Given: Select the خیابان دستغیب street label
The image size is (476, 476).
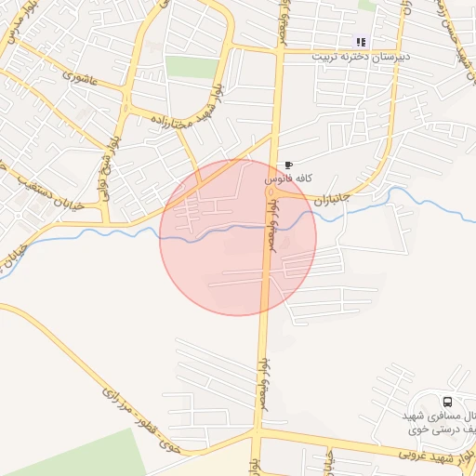Looking at the screenshot, I should point(50,193).
